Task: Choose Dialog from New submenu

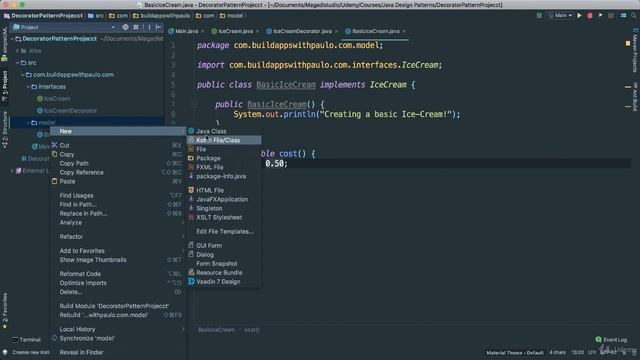Action: [x=224, y=254]
